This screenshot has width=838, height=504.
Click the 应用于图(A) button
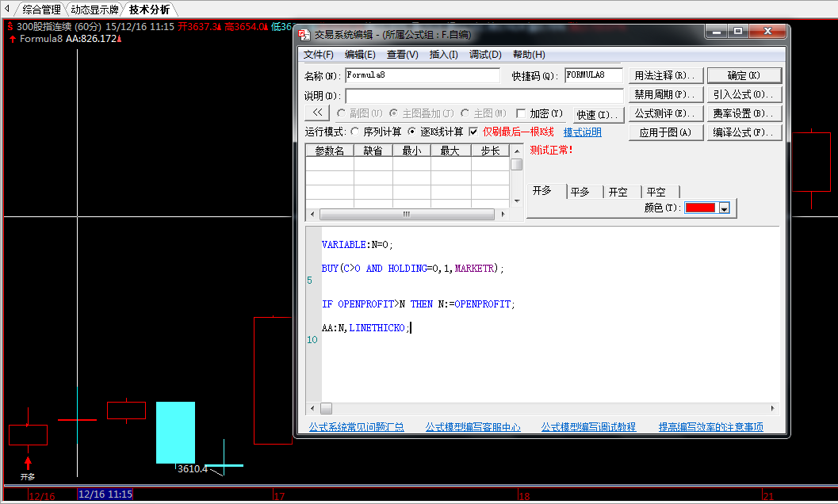coord(665,132)
